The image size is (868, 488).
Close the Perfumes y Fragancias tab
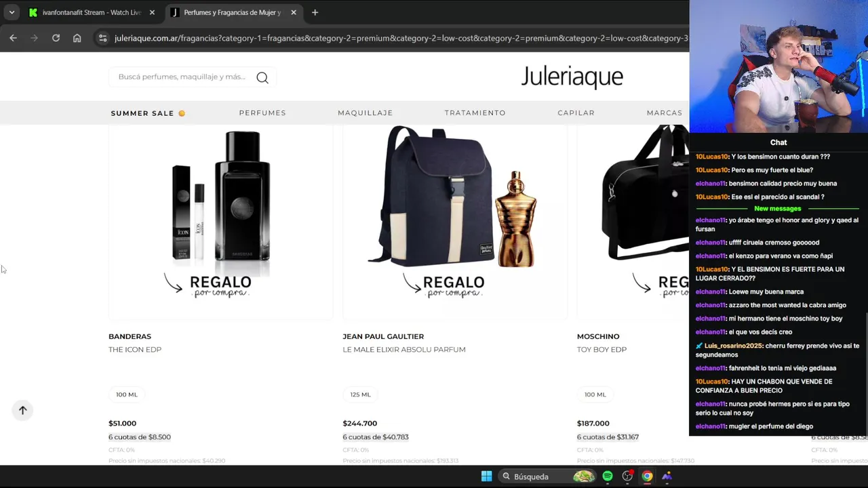point(293,12)
